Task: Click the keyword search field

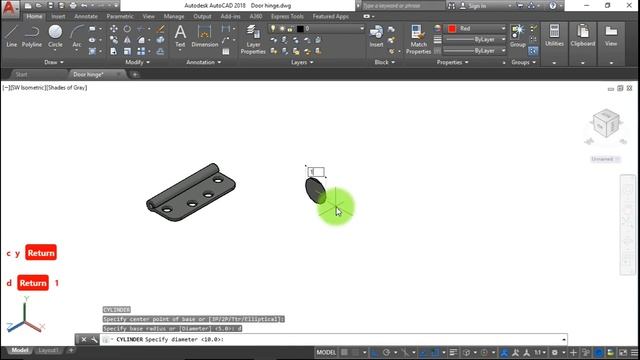Action: pos(403,6)
